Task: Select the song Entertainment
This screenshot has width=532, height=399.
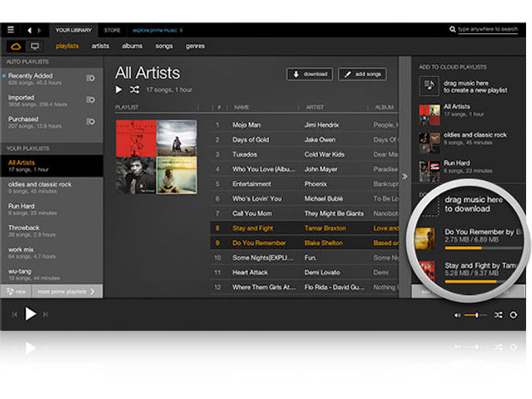Action: point(252,184)
